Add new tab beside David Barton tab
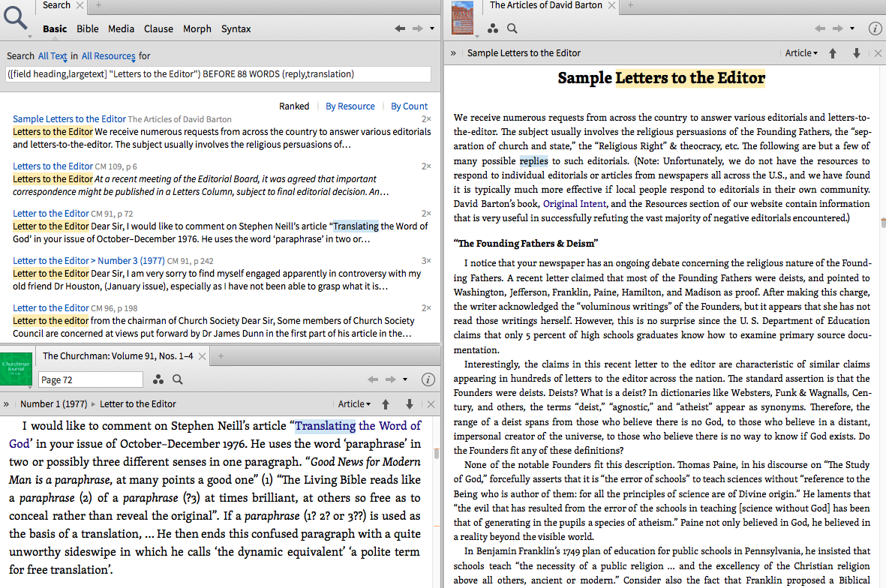The width and height of the screenshot is (886, 588). [630, 5]
